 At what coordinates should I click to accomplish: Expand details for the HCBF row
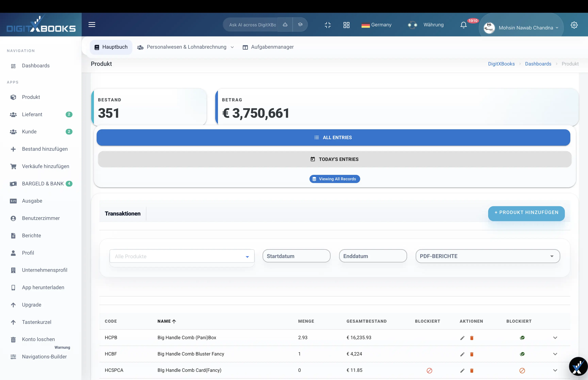556,354
